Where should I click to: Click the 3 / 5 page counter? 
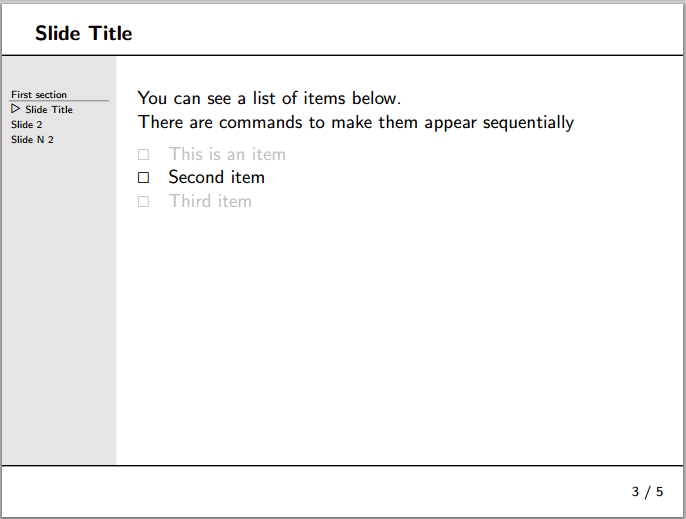(647, 491)
